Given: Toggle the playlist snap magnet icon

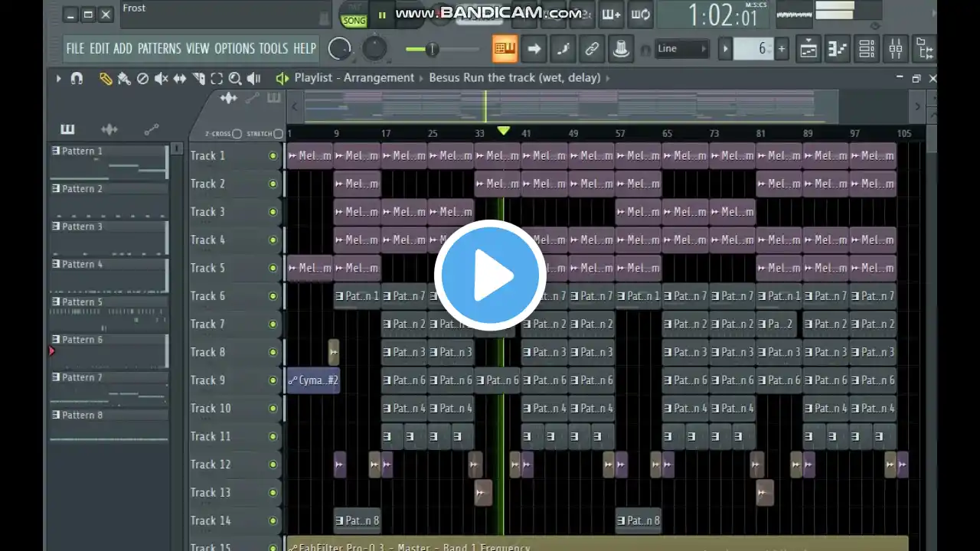Looking at the screenshot, I should pyautogui.click(x=77, y=78).
